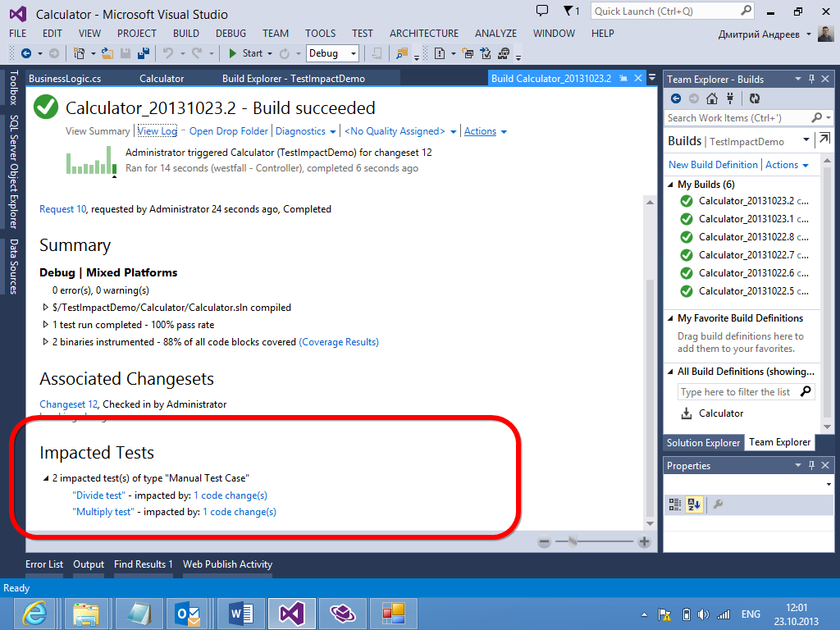Open the Start button dropdown arrow
The width and height of the screenshot is (840, 630).
coord(269,53)
